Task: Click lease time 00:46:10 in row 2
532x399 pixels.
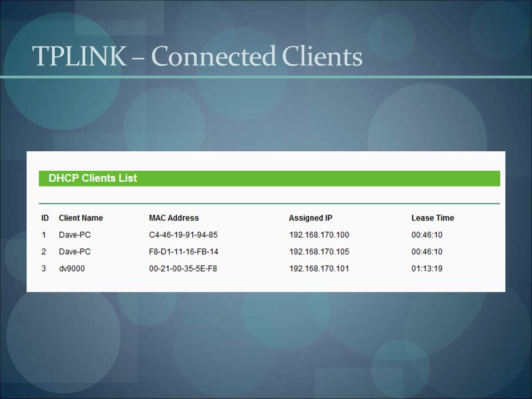Action: (427, 252)
